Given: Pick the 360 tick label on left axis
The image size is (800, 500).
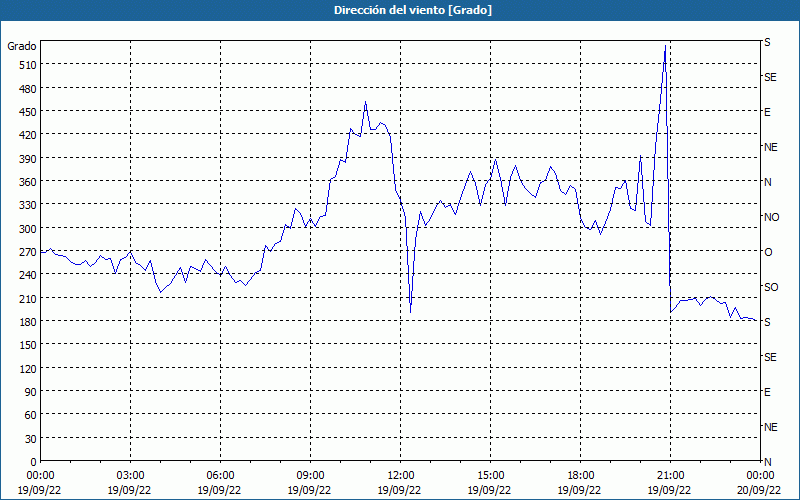Looking at the screenshot, I should [28, 182].
